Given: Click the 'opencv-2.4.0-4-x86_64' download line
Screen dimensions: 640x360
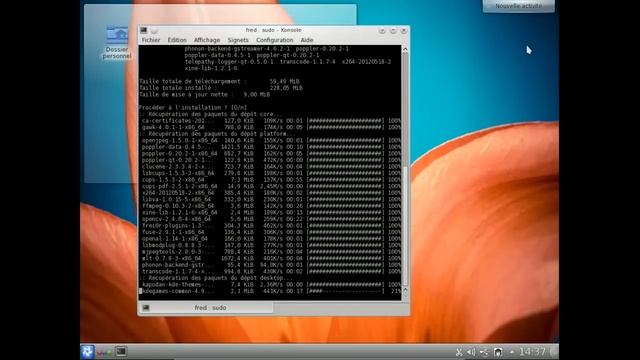Looking at the screenshot, I should click(270, 219).
